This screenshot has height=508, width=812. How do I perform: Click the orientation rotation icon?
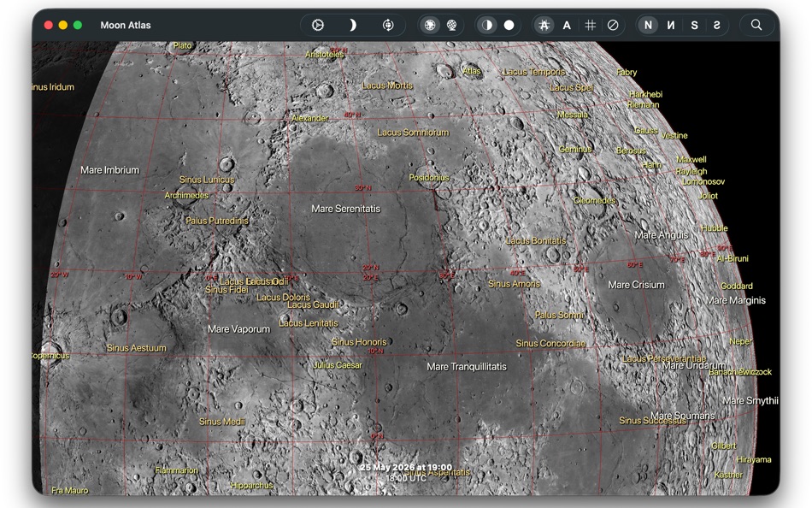tap(388, 25)
